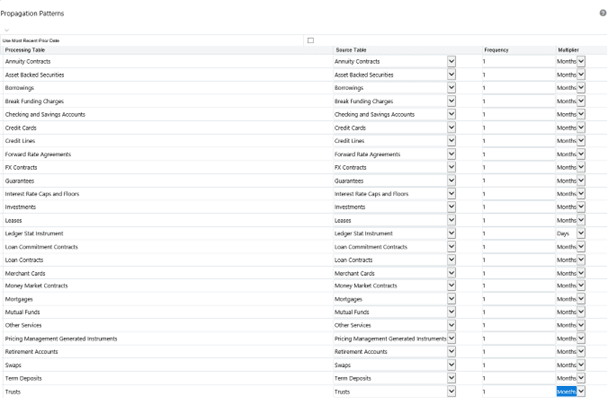608x405 pixels.
Task: Open Source Table dropdown for FX Contracts
Action: coord(451,167)
